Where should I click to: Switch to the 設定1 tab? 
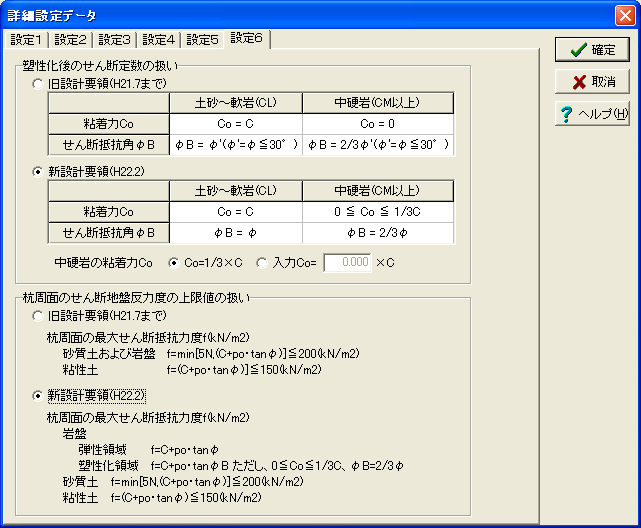click(26, 40)
